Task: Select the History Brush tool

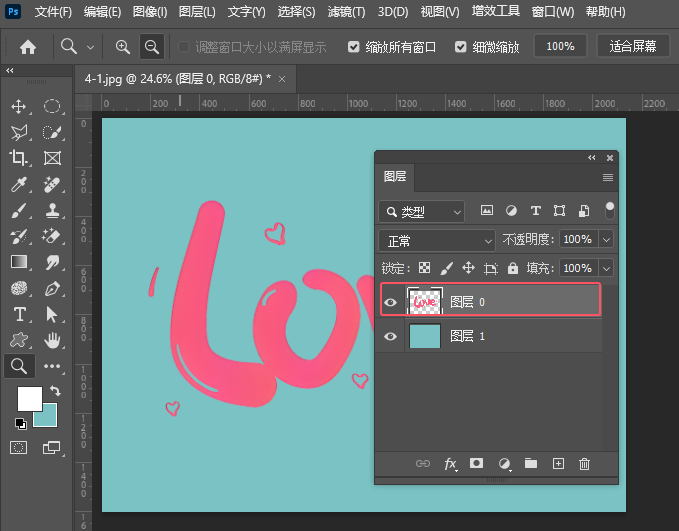Action: (x=19, y=236)
